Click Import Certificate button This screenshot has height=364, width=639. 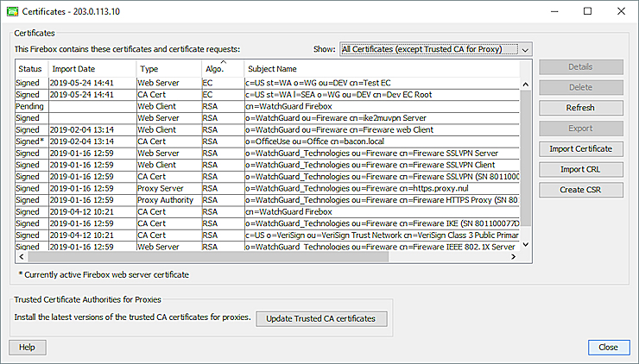pos(579,149)
